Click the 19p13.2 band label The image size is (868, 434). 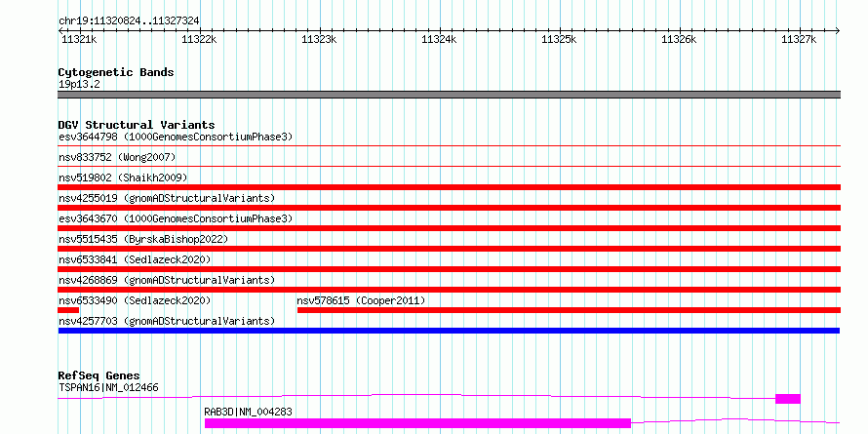[79, 84]
